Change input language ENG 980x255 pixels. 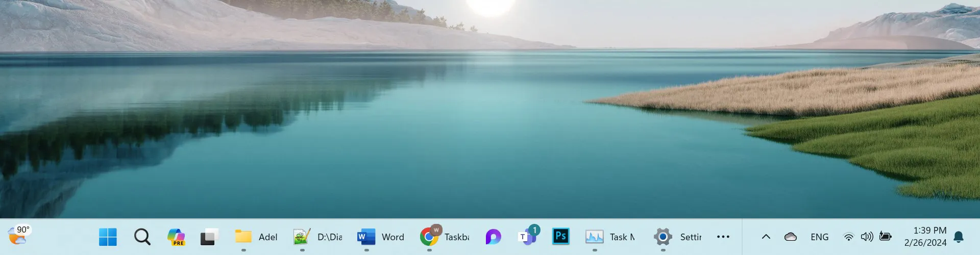[819, 237]
